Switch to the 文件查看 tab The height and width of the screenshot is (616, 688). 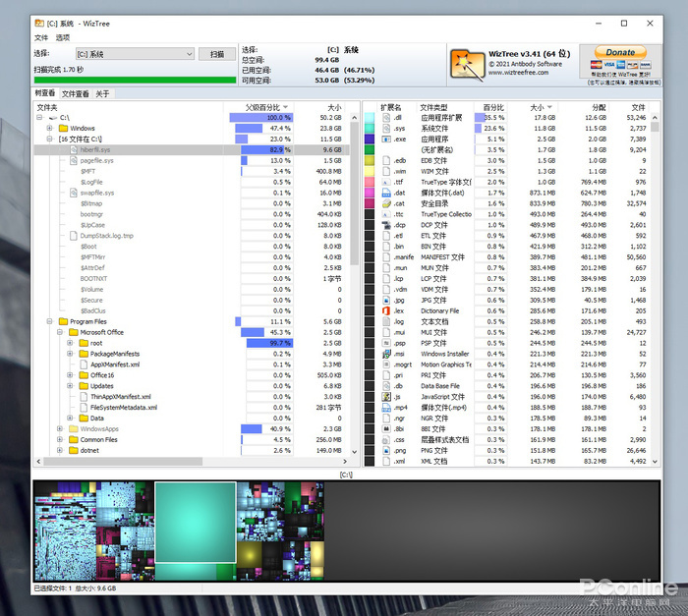75,94
